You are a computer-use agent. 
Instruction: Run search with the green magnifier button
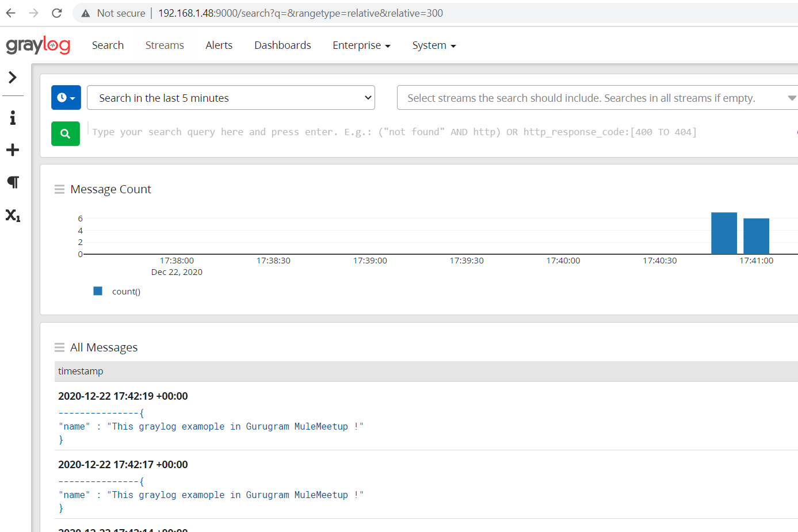[66, 133]
